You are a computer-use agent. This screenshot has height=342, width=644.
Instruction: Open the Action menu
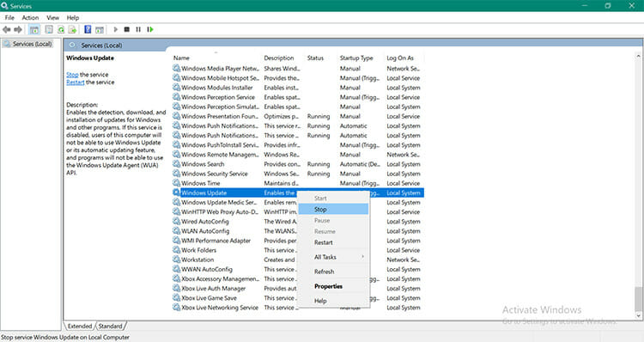tap(30, 18)
